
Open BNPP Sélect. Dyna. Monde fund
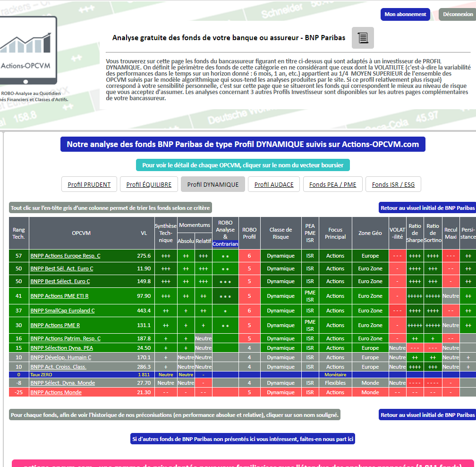pos(62,383)
